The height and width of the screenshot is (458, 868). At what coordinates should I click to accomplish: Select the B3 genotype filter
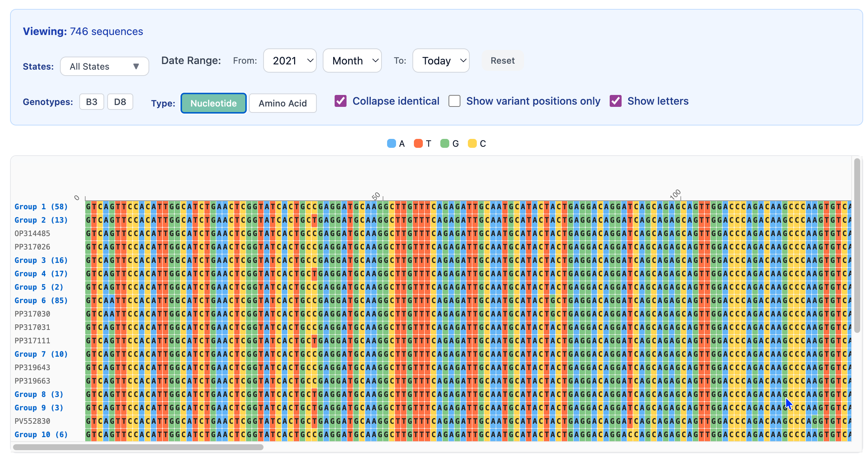point(92,102)
